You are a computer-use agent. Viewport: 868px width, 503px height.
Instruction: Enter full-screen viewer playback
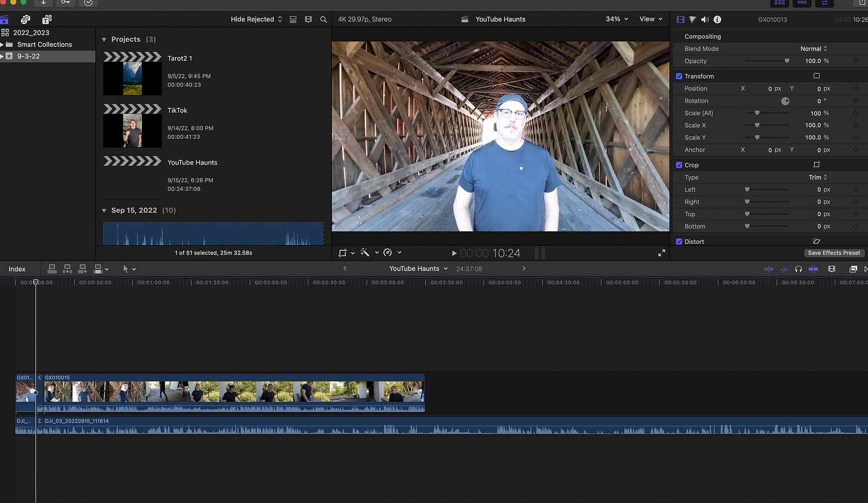coord(661,253)
